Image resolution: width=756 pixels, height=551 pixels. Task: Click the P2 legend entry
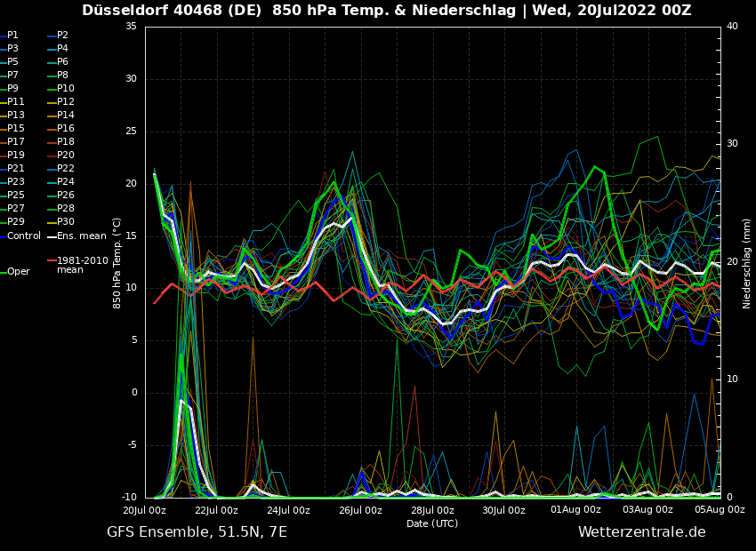click(x=62, y=36)
